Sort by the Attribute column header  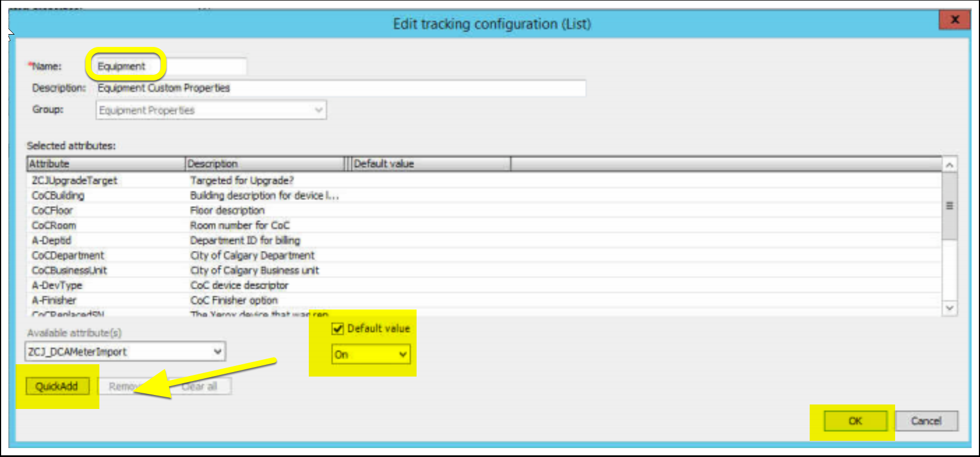[106, 164]
